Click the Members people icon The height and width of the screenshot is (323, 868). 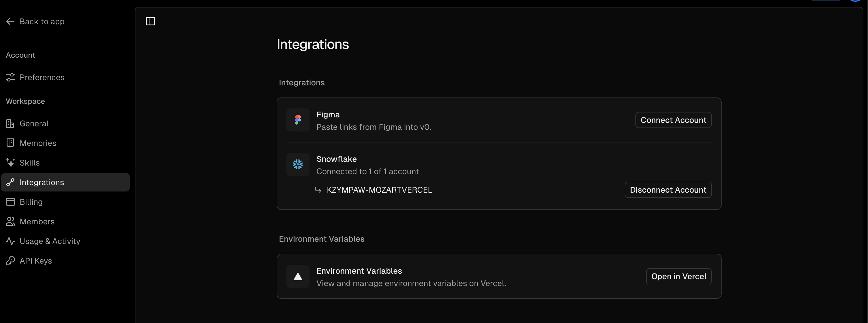pos(10,221)
